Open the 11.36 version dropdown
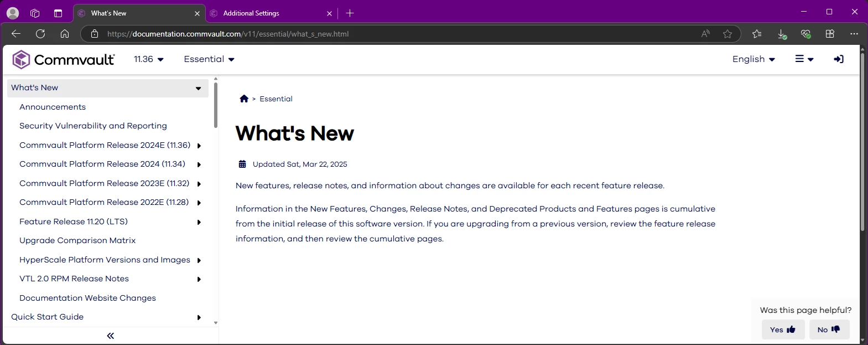 coord(149,59)
